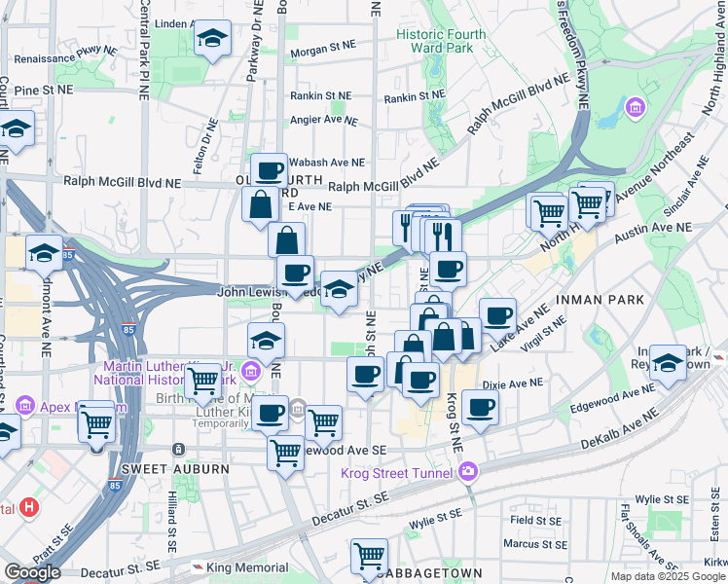Select the coffee cup marker by Wabash Ave NE

270,172
